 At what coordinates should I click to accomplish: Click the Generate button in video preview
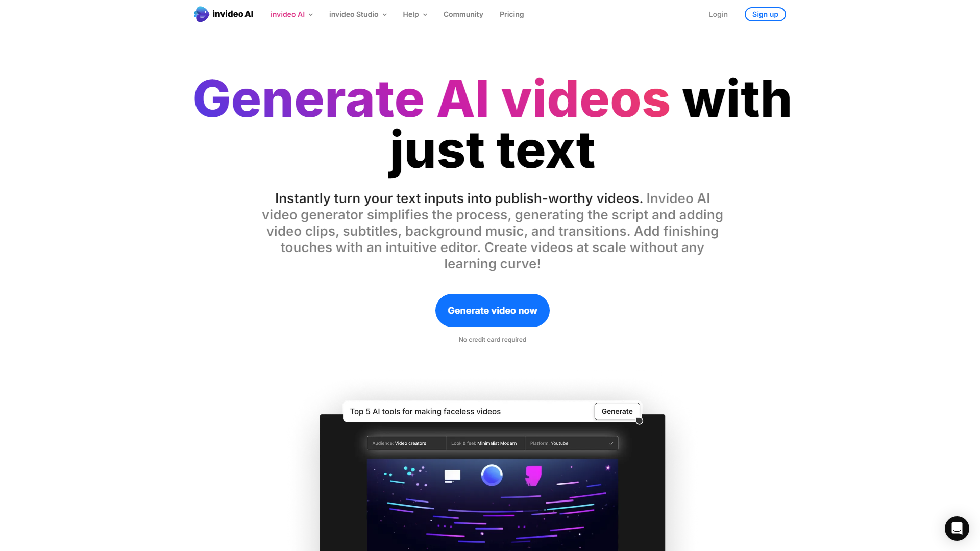[617, 411]
